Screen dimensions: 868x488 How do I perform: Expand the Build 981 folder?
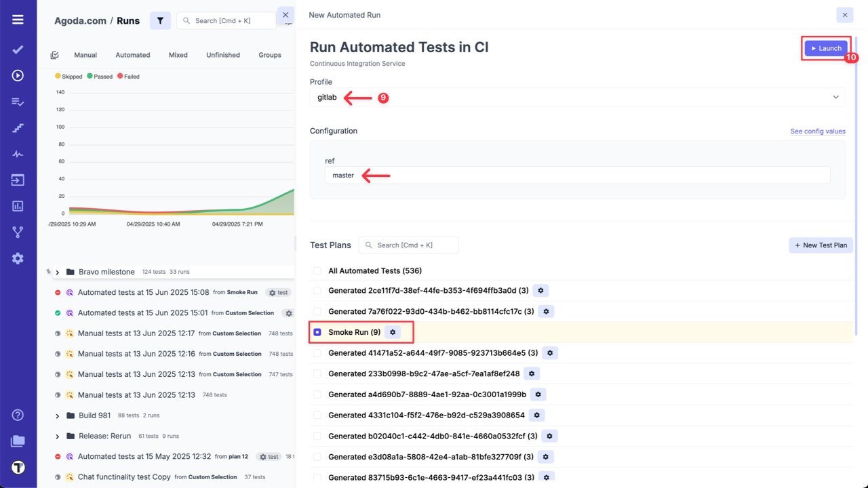coord(58,415)
